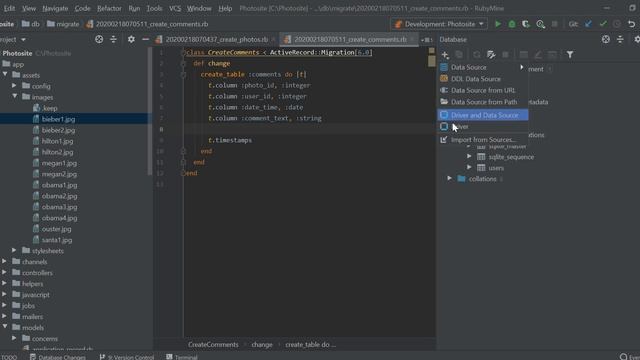The width and height of the screenshot is (640, 360).
Task: Collapse the assets folder
Action: (x=5, y=75)
